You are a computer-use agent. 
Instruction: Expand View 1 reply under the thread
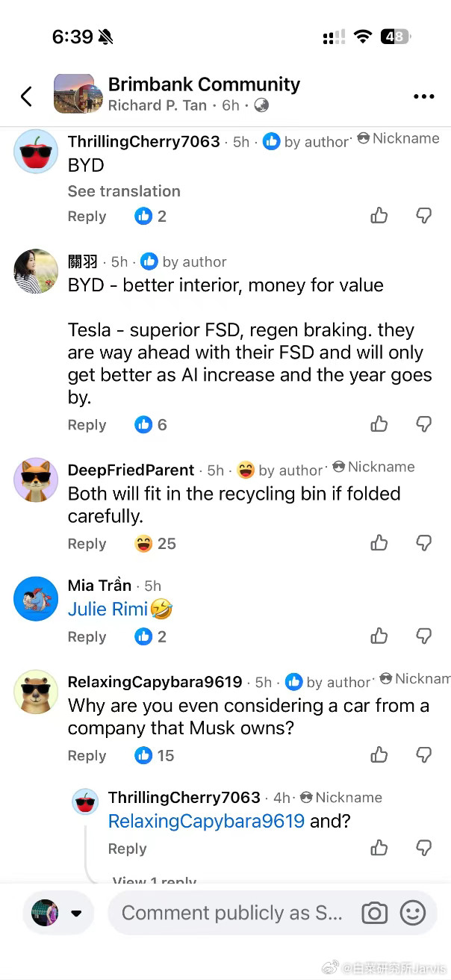coord(155,880)
